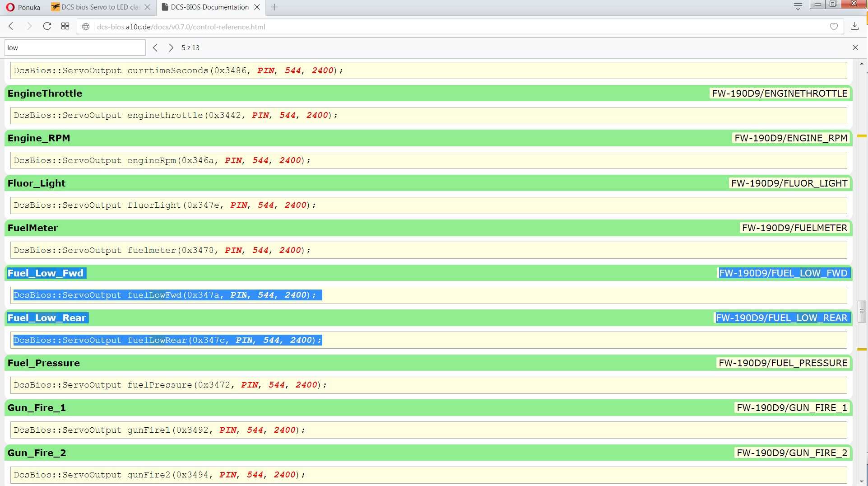The image size is (868, 486).
Task: Go back to previous page
Action: pyautogui.click(x=11, y=27)
